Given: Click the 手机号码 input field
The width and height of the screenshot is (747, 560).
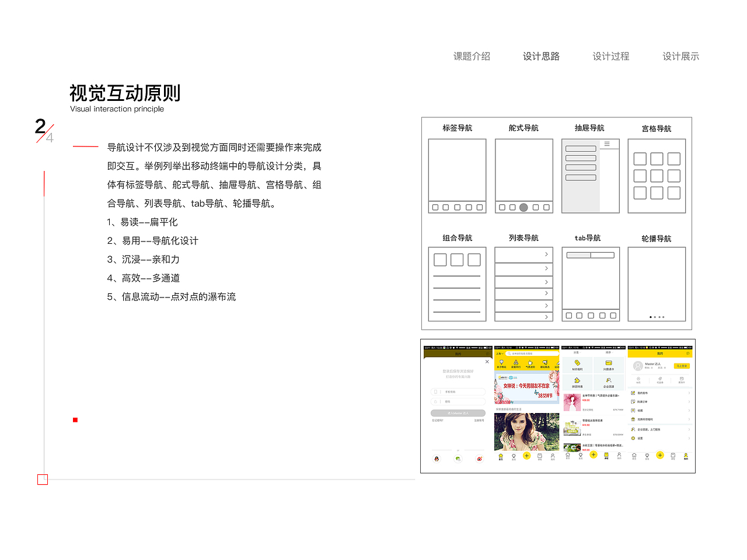Looking at the screenshot, I should pos(458,392).
